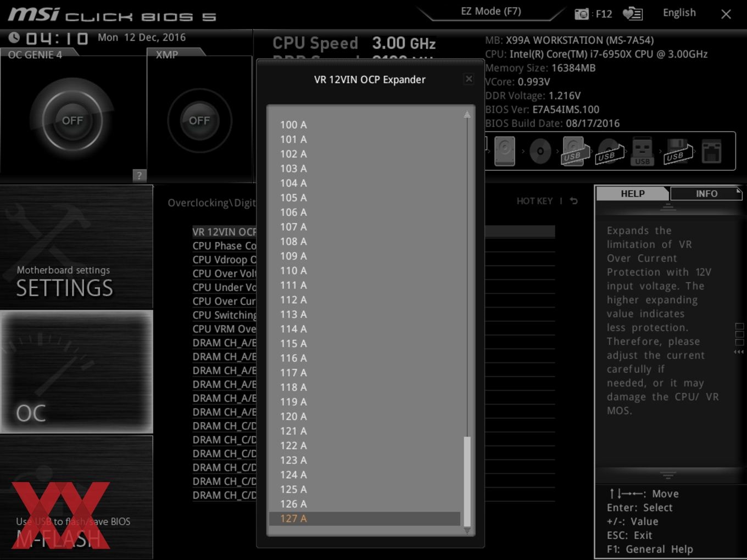The height and width of the screenshot is (560, 747).
Task: Select the 122 A option
Action: pyautogui.click(x=365, y=446)
